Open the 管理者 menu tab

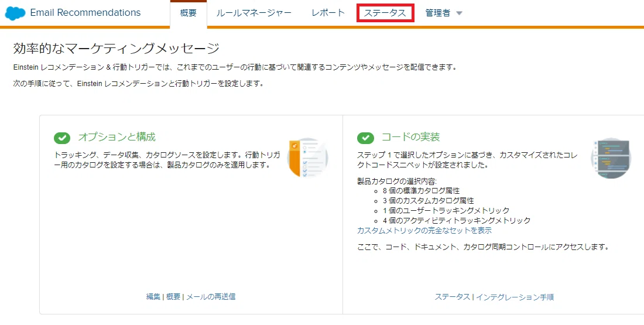438,13
